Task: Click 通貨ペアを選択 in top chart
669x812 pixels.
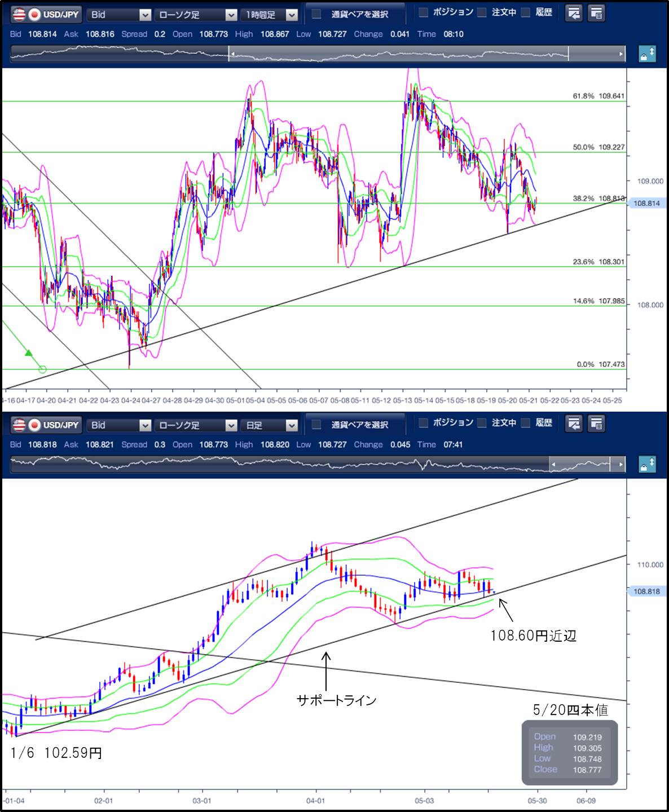Action: tap(354, 14)
